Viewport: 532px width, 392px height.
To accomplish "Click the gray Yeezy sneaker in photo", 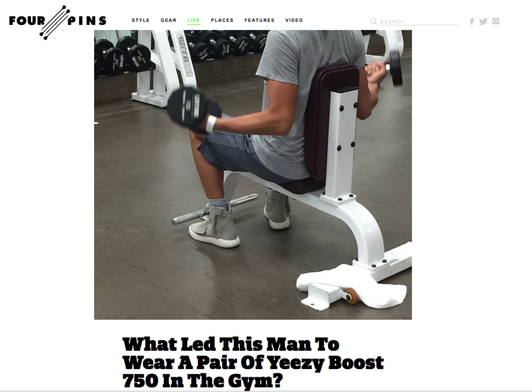I will [x=215, y=226].
